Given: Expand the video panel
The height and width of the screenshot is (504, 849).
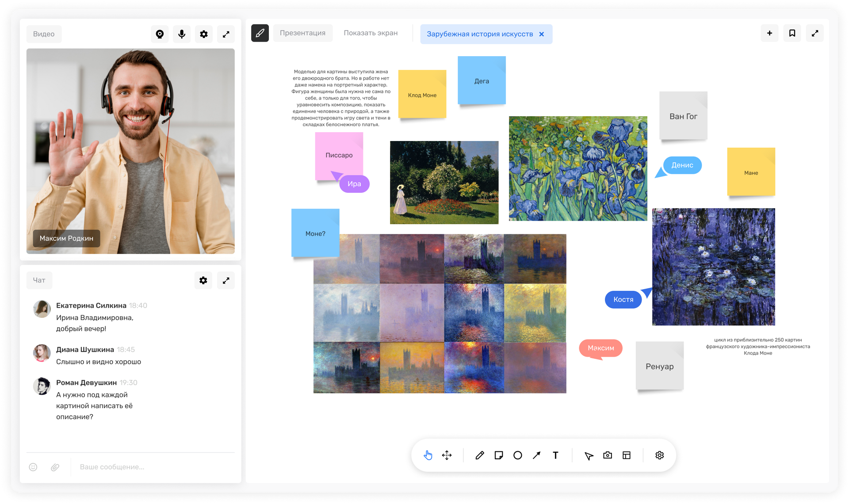Looking at the screenshot, I should pos(226,34).
